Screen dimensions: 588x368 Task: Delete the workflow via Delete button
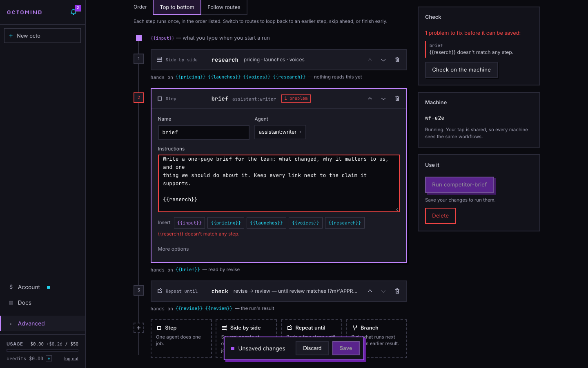tap(441, 216)
